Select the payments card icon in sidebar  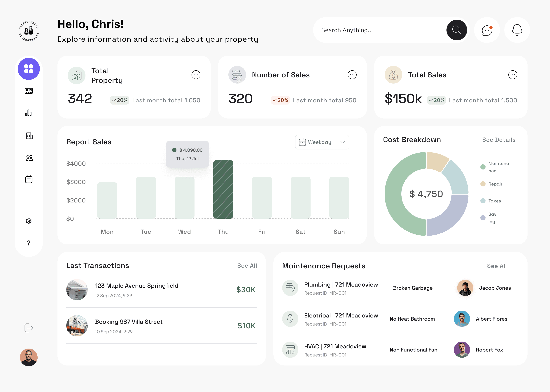[29, 91]
